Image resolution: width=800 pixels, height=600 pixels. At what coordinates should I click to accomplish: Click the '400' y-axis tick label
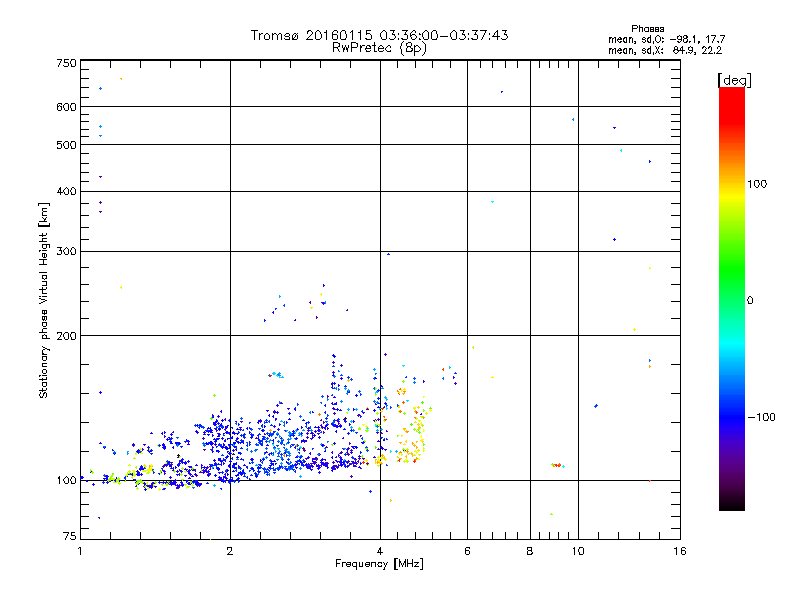pos(67,191)
